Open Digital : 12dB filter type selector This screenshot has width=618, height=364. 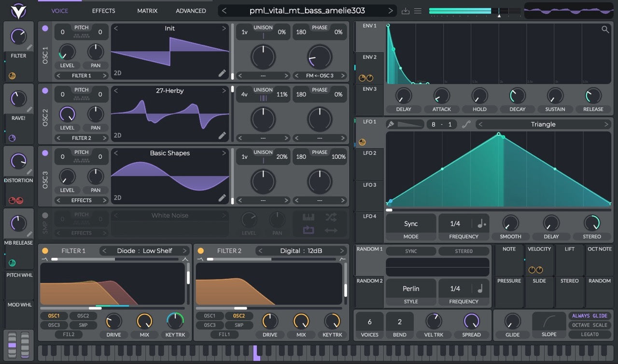coord(301,251)
